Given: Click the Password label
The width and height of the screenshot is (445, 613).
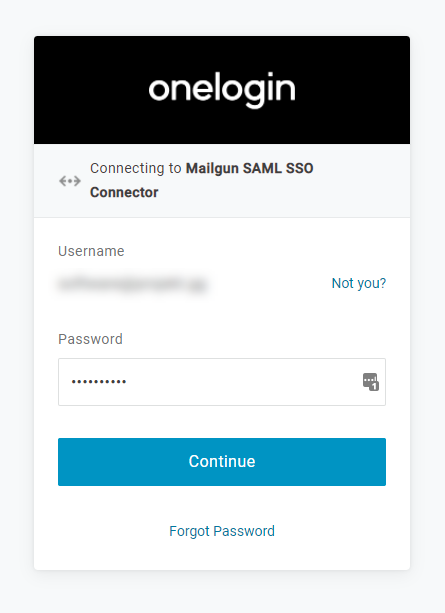Looking at the screenshot, I should click(90, 339).
